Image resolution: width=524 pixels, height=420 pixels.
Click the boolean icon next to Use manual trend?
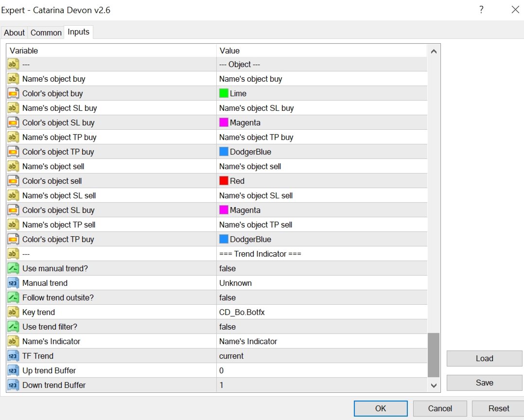(x=13, y=268)
